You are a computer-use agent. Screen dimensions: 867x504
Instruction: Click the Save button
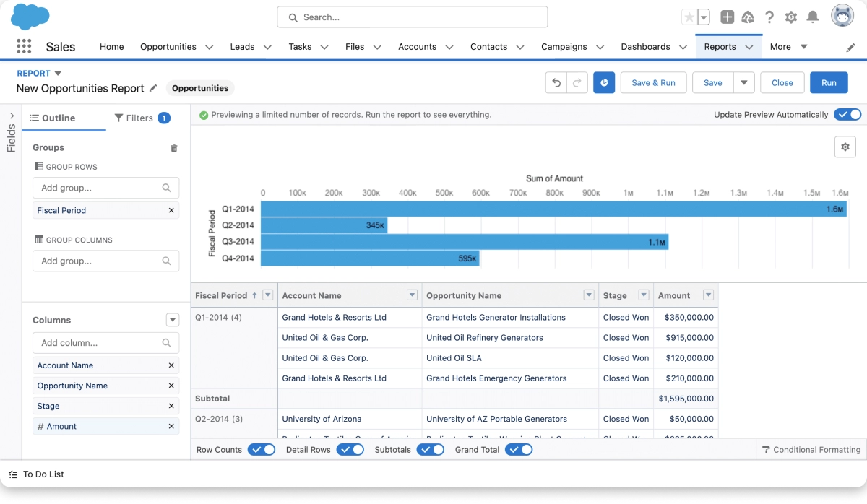pyautogui.click(x=713, y=82)
